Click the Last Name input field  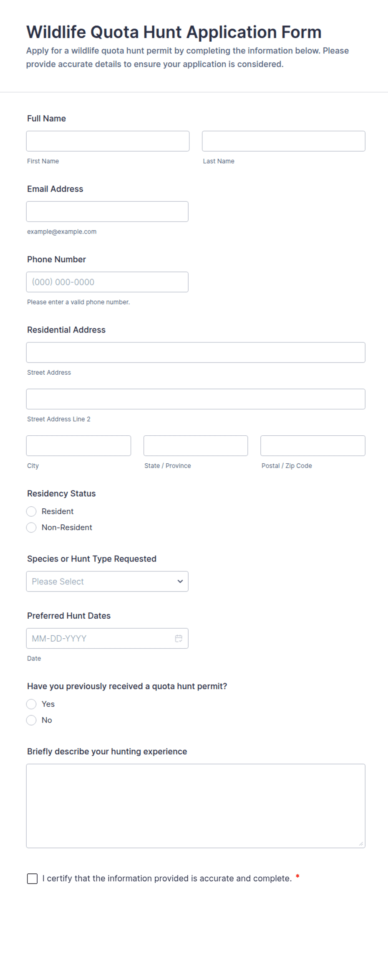click(x=284, y=141)
